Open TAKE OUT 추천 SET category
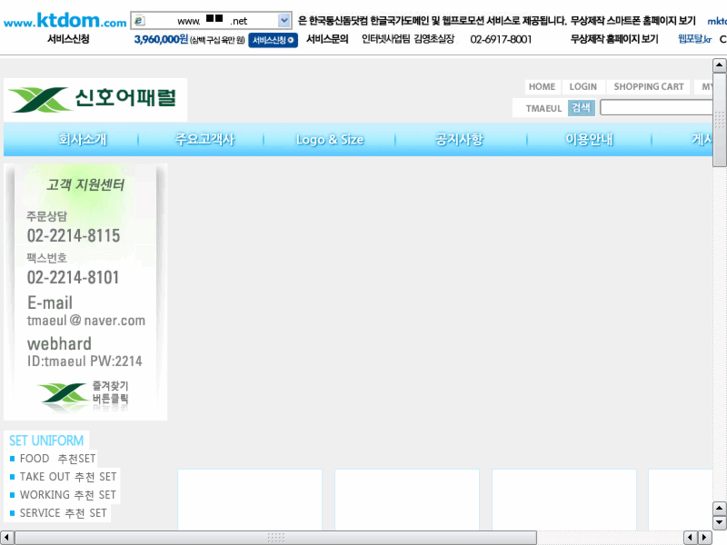Image resolution: width=727 pixels, height=545 pixels. 68,477
